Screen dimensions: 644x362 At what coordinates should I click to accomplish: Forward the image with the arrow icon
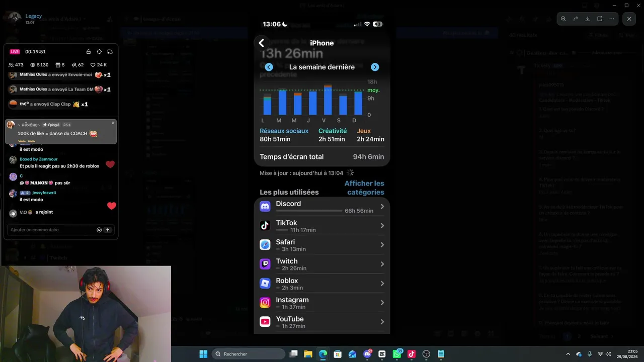[576, 19]
